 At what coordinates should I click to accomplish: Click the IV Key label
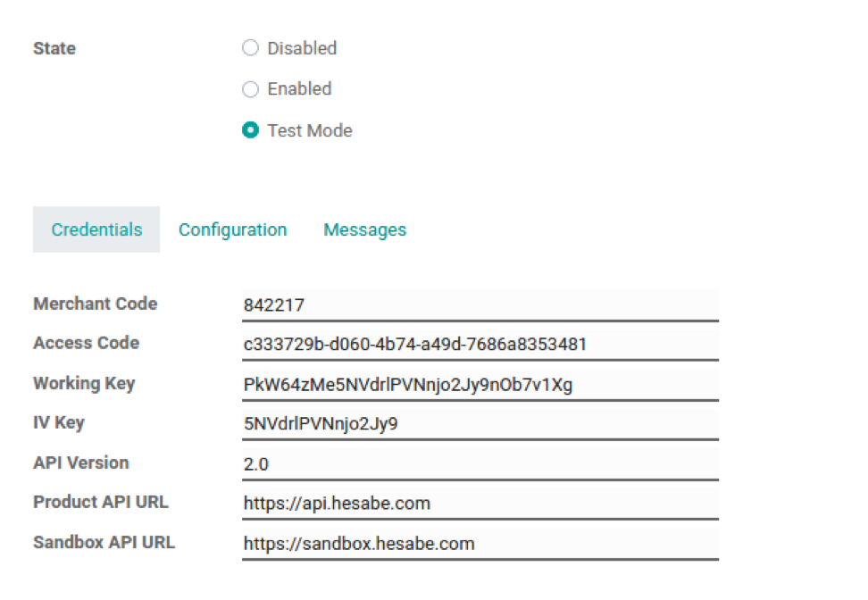[x=59, y=422]
